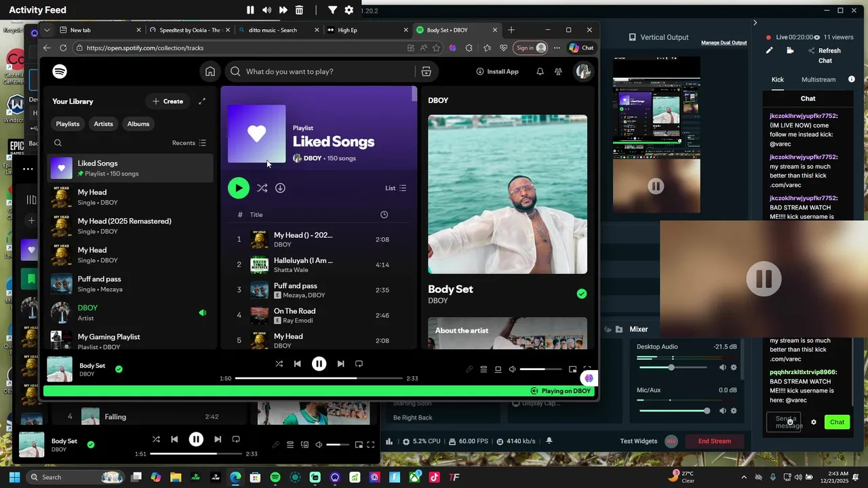
Task: Toggle repeat in the Spotify browser player
Action: 359,364
